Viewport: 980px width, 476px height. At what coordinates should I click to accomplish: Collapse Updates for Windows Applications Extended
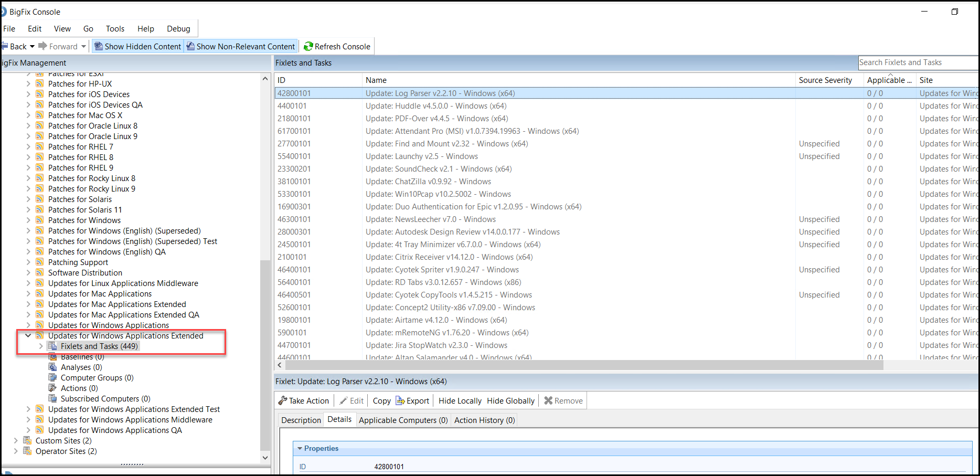pos(28,335)
